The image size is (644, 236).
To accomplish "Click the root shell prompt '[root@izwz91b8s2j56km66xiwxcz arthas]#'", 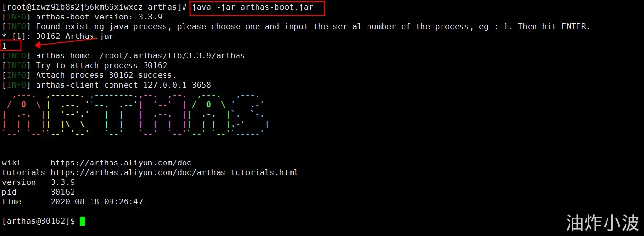I will (94, 7).
